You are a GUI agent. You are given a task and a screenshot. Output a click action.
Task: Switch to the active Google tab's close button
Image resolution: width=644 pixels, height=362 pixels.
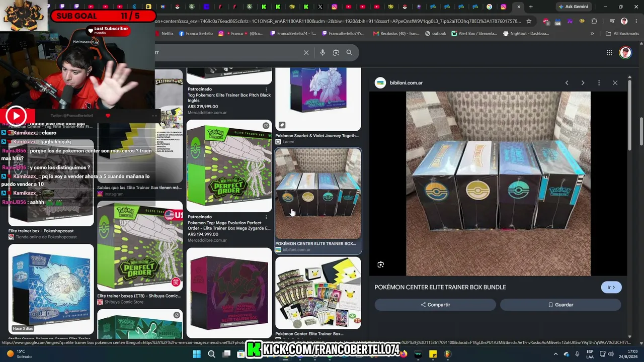[x=519, y=7]
